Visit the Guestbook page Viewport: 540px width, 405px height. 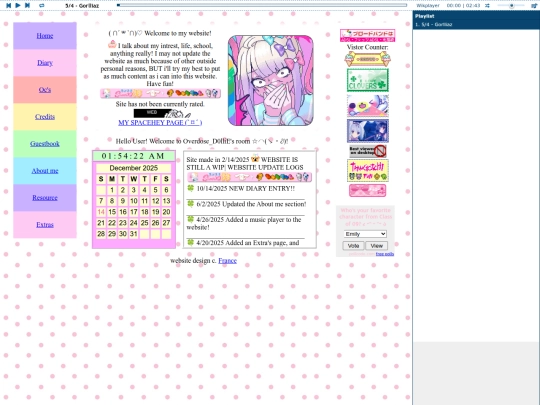coord(45,144)
